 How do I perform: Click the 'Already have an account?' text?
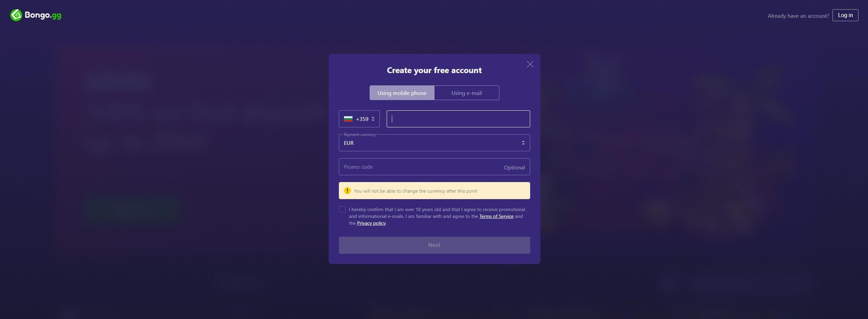(x=798, y=16)
